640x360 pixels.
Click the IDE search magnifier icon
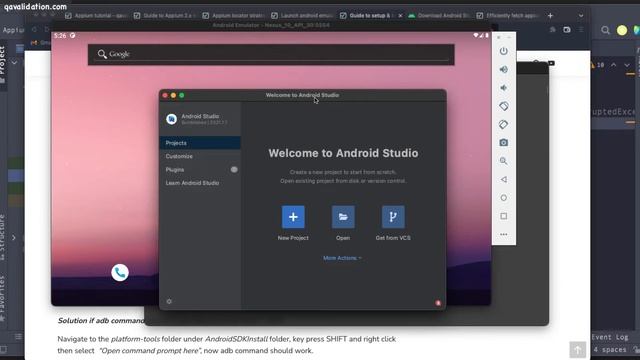[x=605, y=30]
